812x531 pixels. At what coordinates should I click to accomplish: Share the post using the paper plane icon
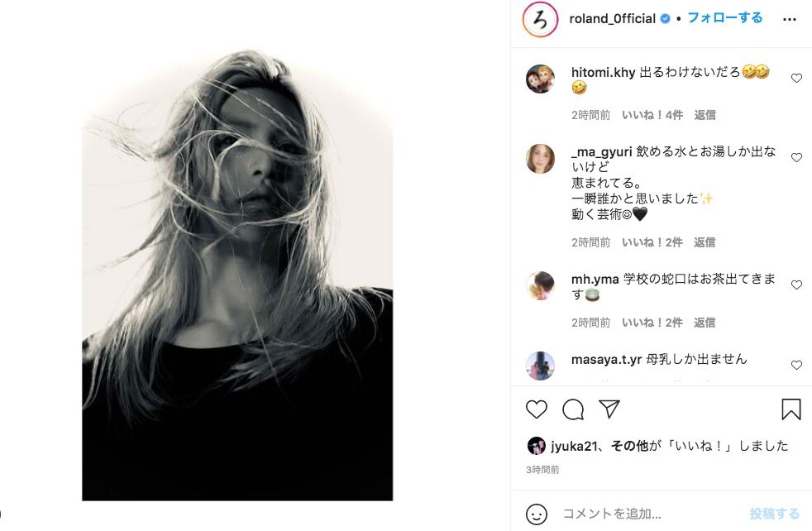coord(609,409)
